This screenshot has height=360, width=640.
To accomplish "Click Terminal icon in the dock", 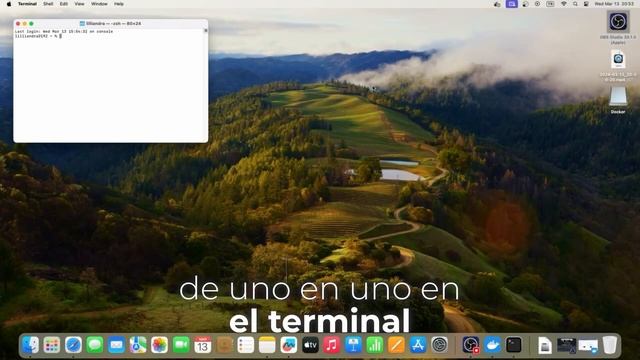I will click(x=513, y=345).
